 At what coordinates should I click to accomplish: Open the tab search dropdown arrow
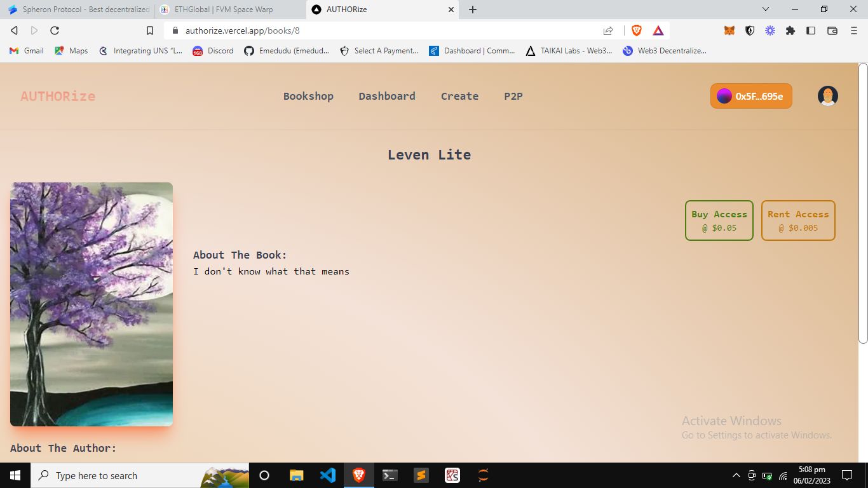tap(766, 9)
